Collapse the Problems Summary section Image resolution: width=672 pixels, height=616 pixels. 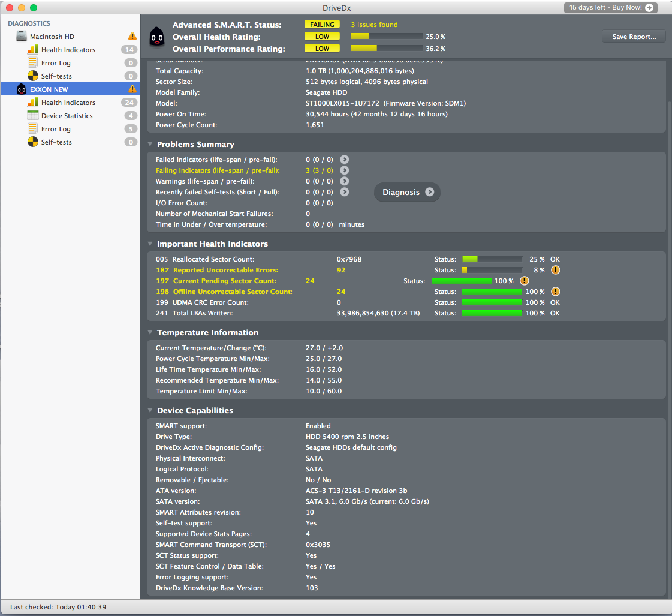coord(150,144)
